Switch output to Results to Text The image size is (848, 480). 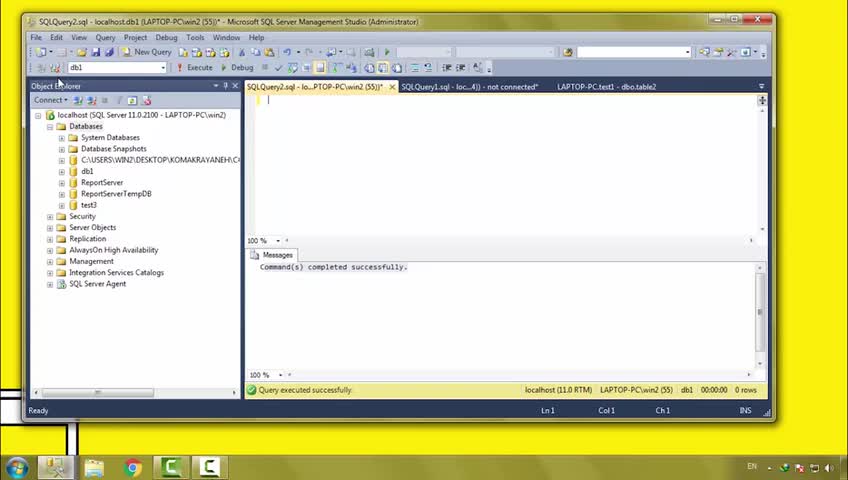(369, 68)
